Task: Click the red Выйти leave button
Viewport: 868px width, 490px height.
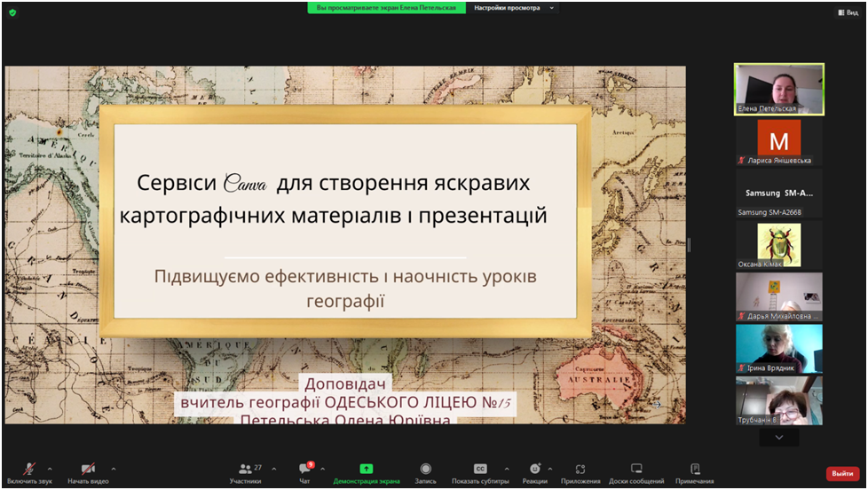Action: (x=841, y=474)
